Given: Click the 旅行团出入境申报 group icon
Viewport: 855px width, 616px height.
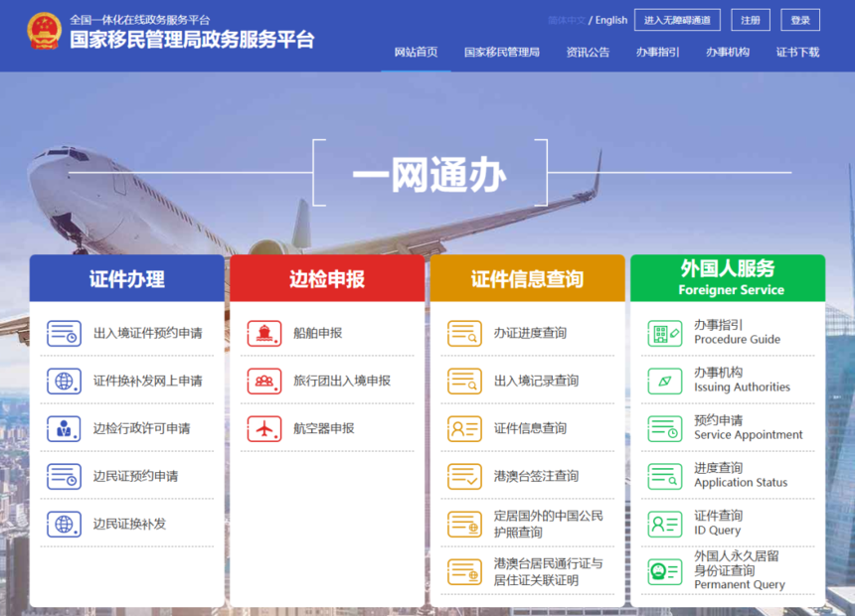Looking at the screenshot, I should coord(264,382).
